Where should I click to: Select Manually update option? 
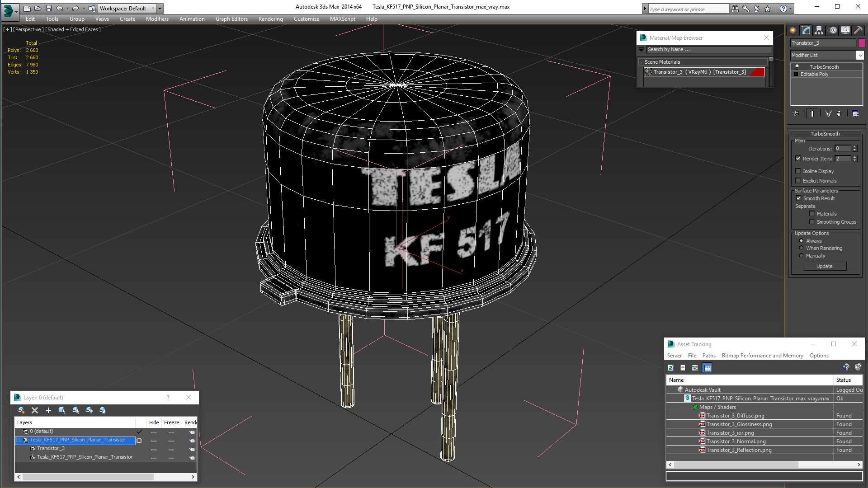(x=801, y=256)
